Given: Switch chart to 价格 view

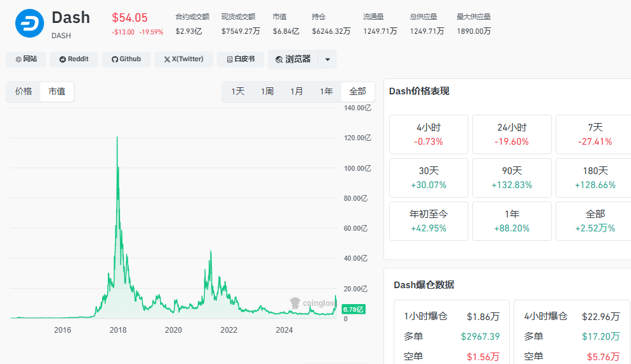Looking at the screenshot, I should coord(24,91).
